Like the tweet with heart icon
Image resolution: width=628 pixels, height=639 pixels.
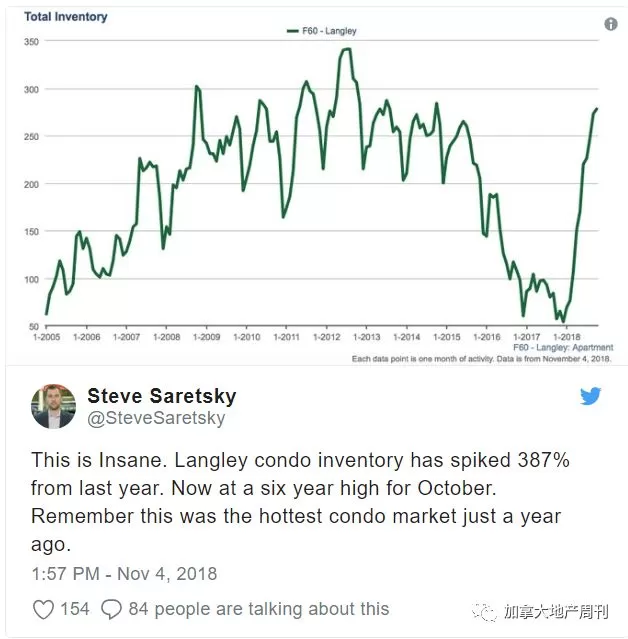click(43, 609)
